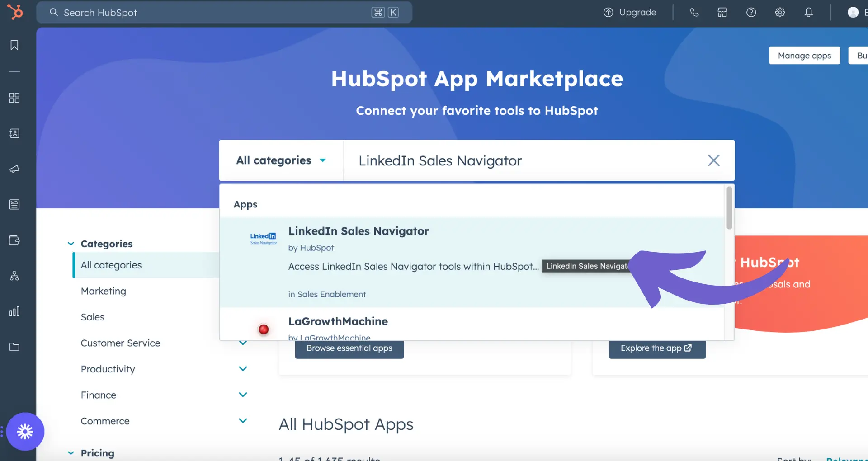Select the LaGrowthMachine search result
The width and height of the screenshot is (868, 461).
(472, 324)
